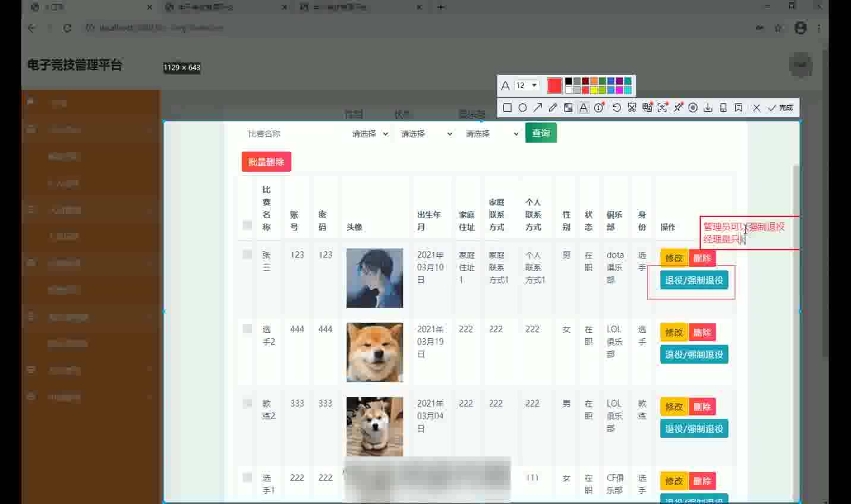851x504 pixels.
Task: Click 完成 to finish screenshot
Action: point(781,108)
